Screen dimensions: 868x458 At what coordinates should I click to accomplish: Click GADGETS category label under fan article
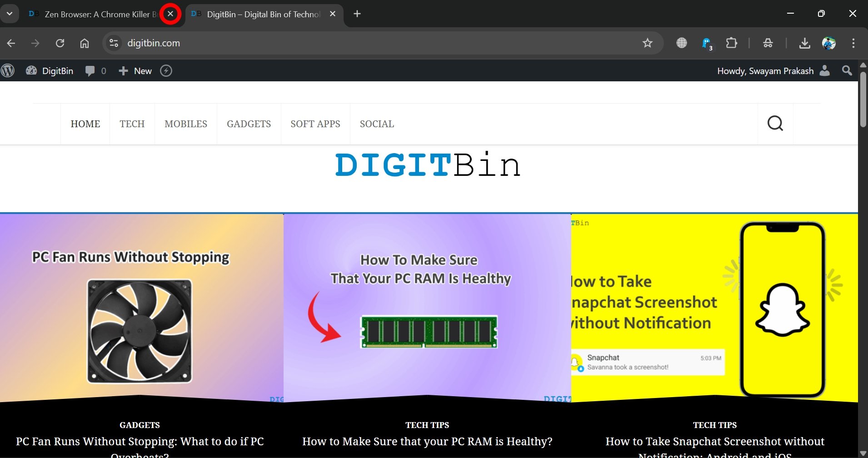coord(140,425)
